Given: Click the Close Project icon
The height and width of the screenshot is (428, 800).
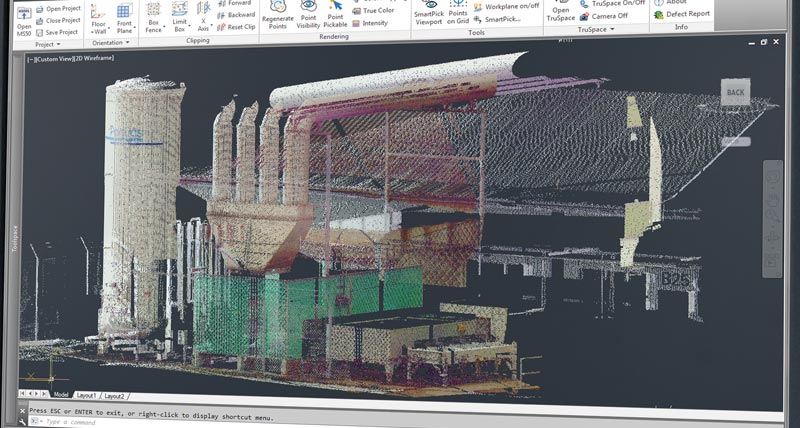Looking at the screenshot, I should tap(39, 20).
